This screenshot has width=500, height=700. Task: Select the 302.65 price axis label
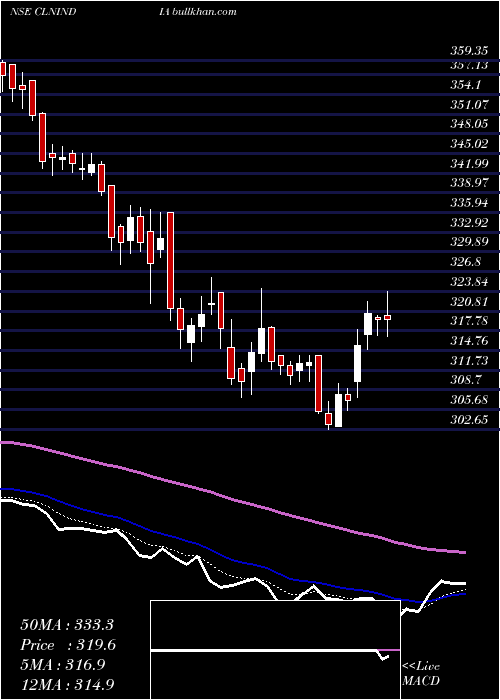[468, 420]
